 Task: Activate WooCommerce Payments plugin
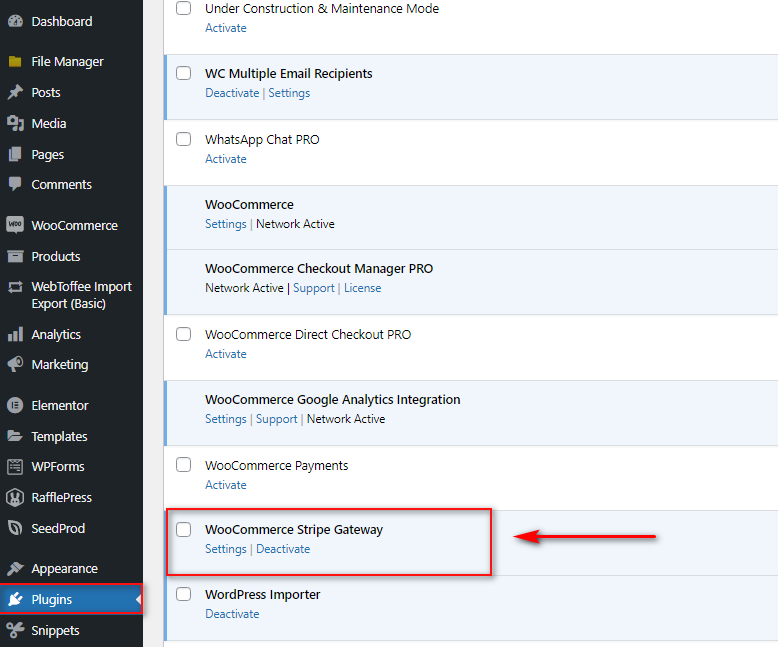click(x=226, y=485)
